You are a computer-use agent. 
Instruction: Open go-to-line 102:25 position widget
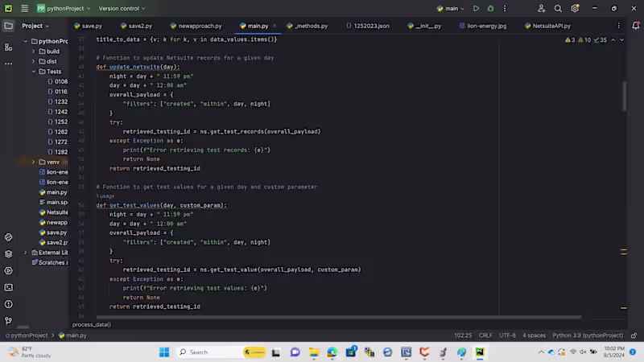point(463,335)
